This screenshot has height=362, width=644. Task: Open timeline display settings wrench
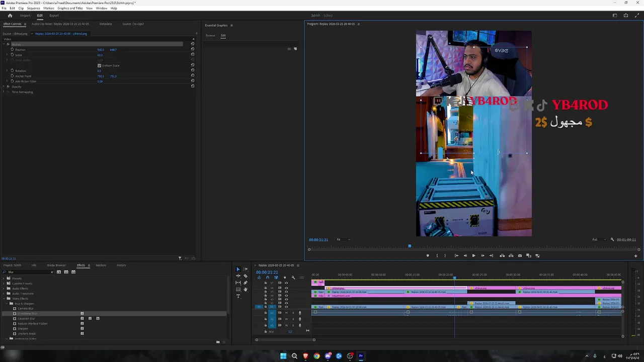click(293, 278)
